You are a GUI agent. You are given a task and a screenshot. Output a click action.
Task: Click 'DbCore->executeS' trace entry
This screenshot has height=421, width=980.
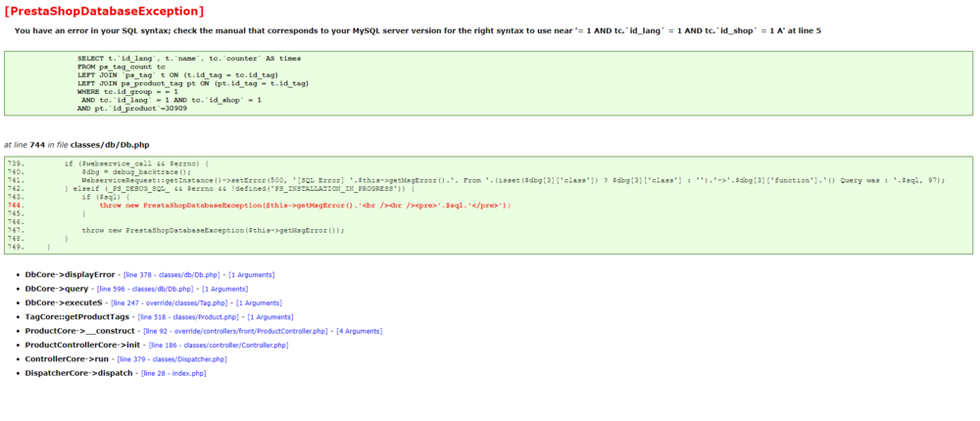point(64,303)
